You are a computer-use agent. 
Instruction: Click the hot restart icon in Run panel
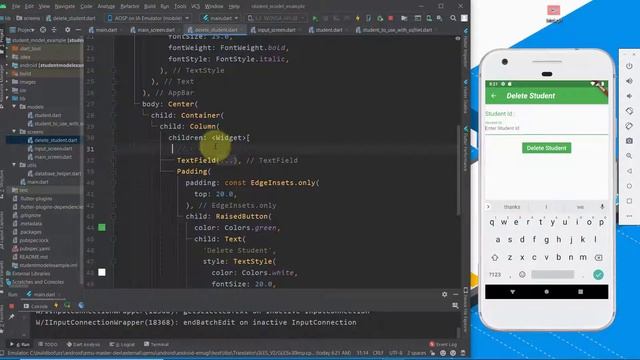pos(67,305)
